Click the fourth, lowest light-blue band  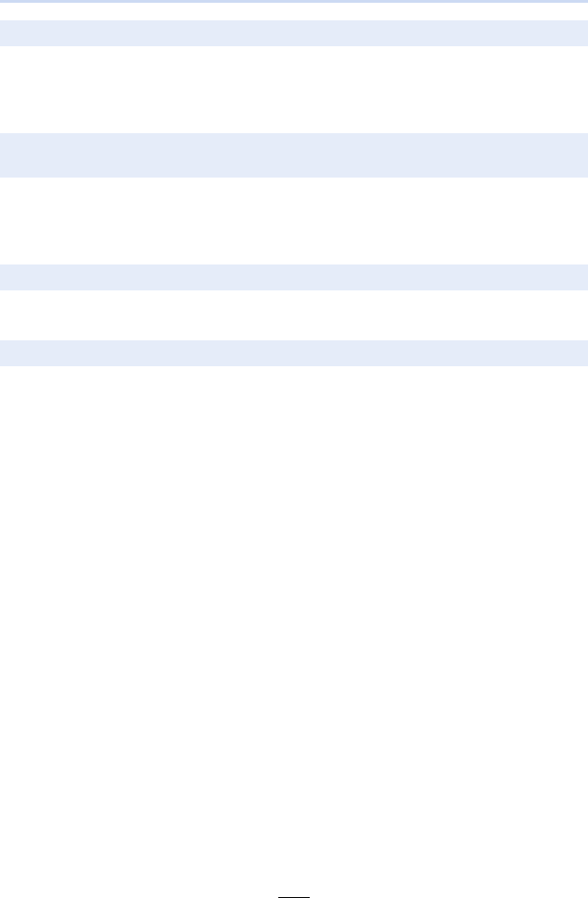click(294, 353)
